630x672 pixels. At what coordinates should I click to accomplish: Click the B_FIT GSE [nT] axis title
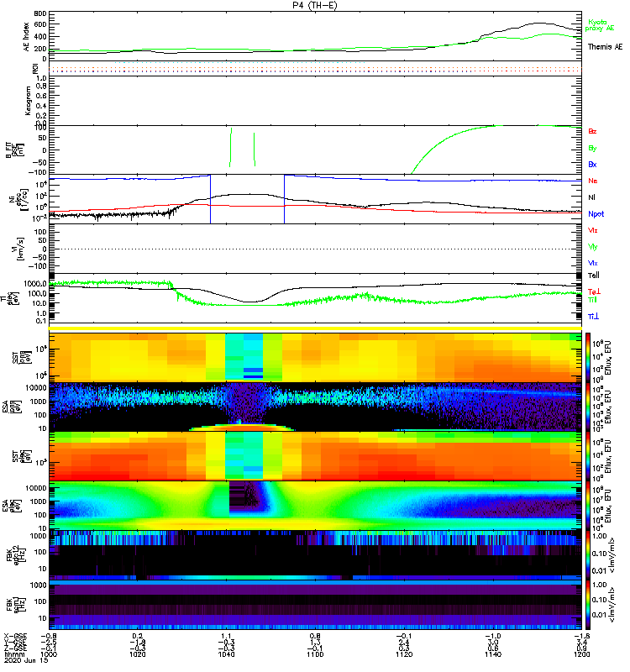coord(14,150)
